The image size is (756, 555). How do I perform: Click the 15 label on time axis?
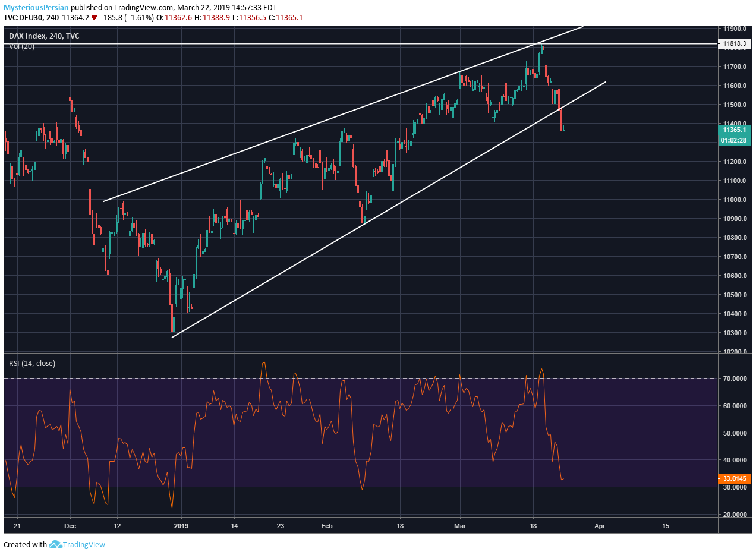point(666,526)
